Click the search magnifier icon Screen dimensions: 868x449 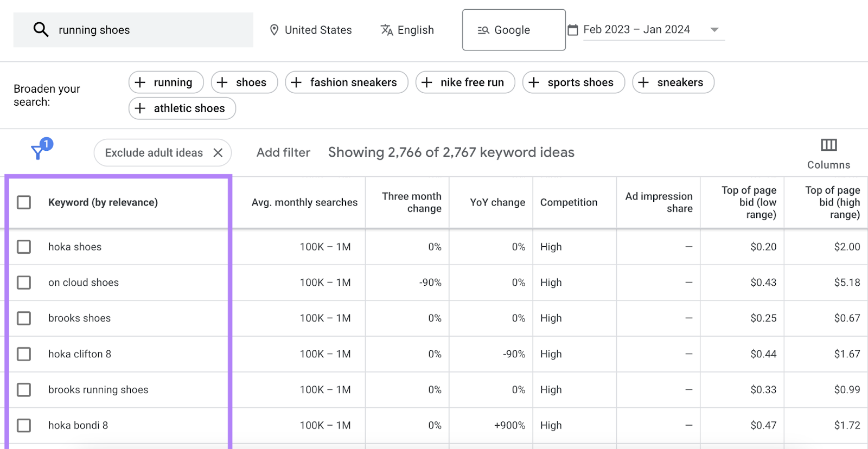[x=41, y=29]
